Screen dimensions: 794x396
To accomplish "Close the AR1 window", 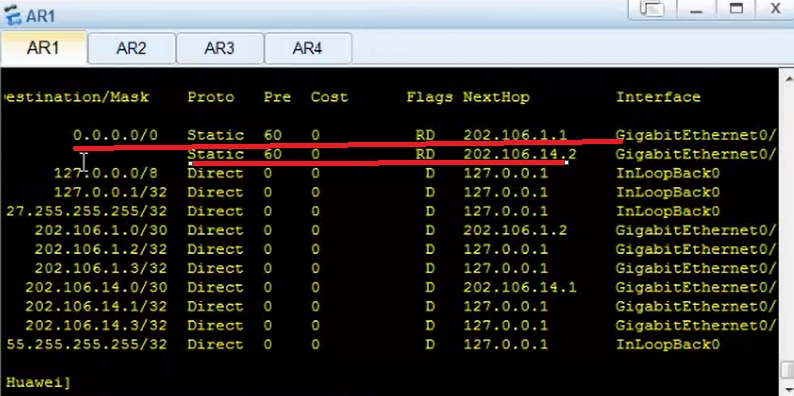I will pos(775,9).
